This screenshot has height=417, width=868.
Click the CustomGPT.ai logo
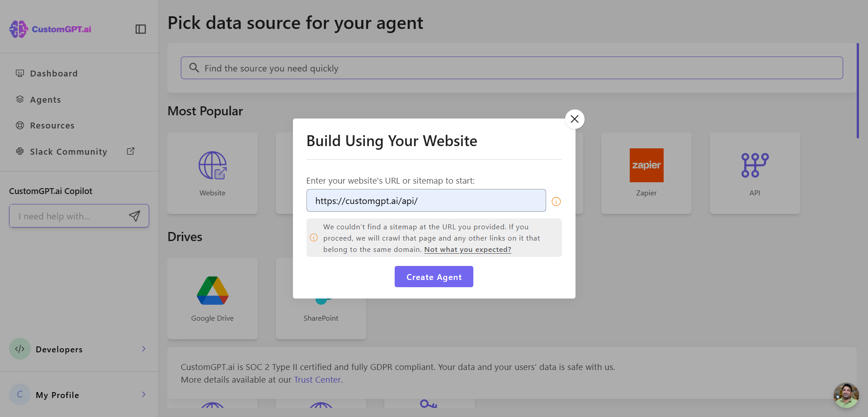point(50,29)
